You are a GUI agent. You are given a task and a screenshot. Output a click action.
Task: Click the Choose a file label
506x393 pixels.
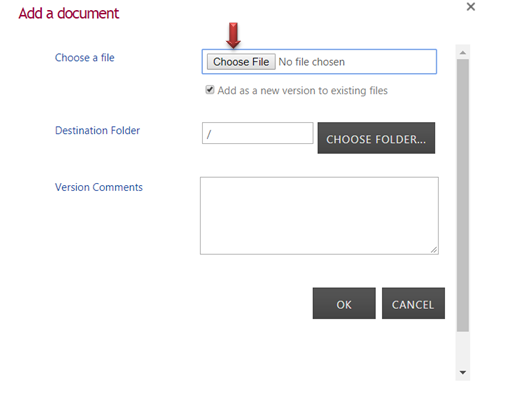(85, 58)
